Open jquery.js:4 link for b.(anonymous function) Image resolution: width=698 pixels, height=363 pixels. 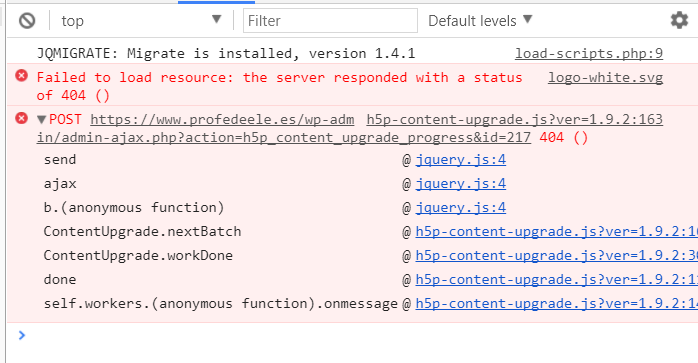[x=461, y=208]
